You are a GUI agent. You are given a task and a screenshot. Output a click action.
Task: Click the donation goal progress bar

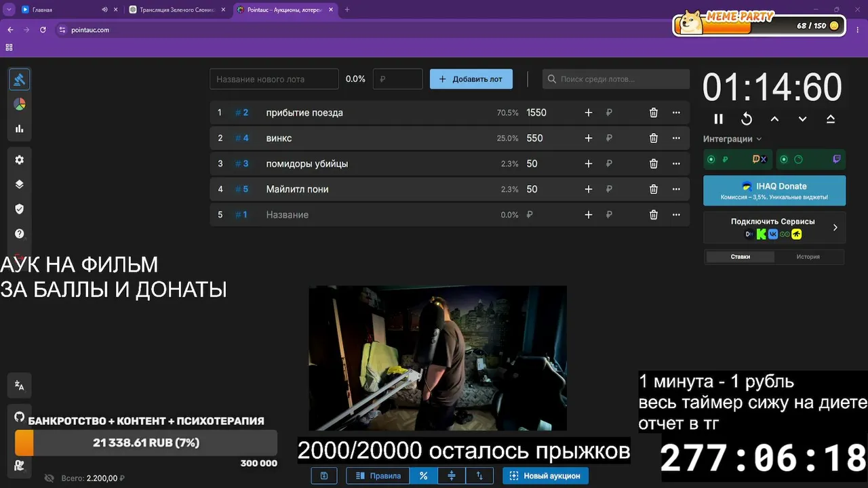coord(146,443)
